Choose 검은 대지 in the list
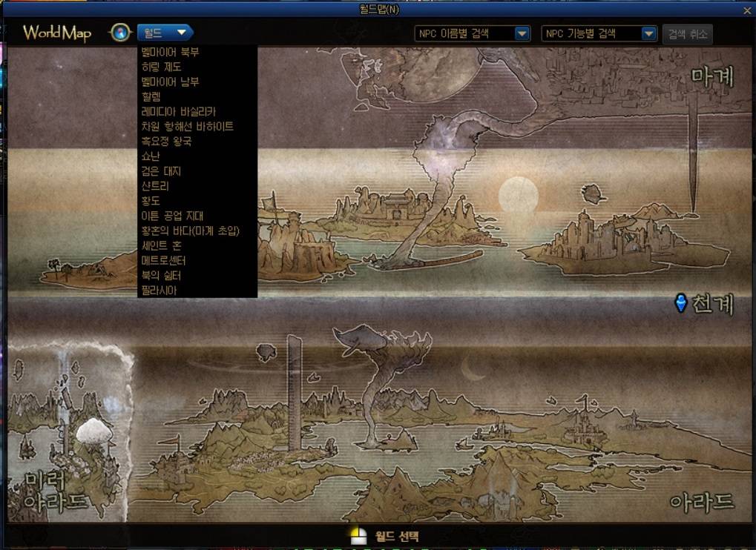Image resolution: width=756 pixels, height=550 pixels. pos(161,171)
